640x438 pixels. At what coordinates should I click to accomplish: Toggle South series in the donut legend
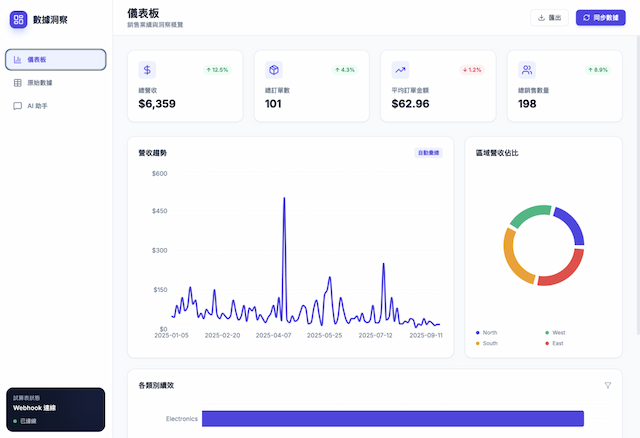click(x=488, y=343)
